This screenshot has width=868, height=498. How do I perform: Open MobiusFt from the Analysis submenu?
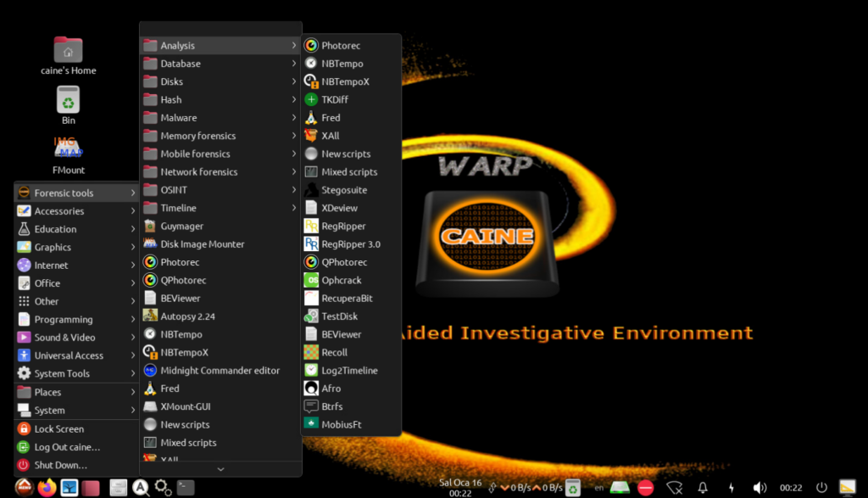pos(351,424)
